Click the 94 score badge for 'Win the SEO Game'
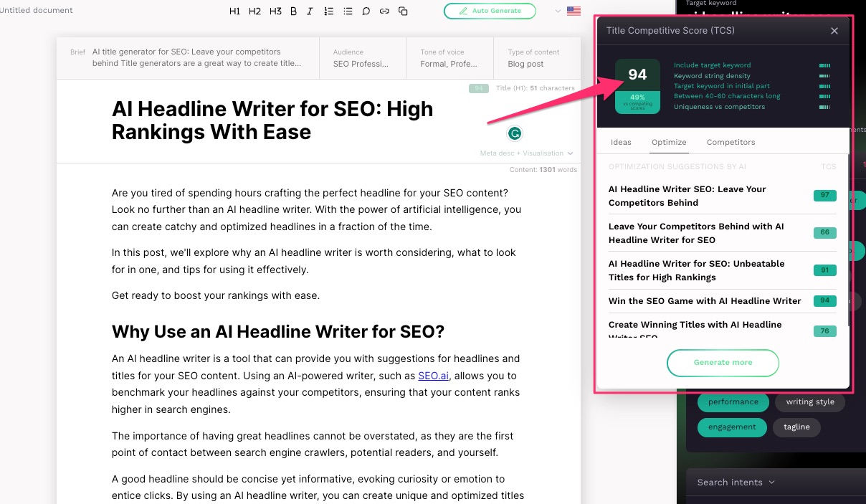 click(x=825, y=301)
